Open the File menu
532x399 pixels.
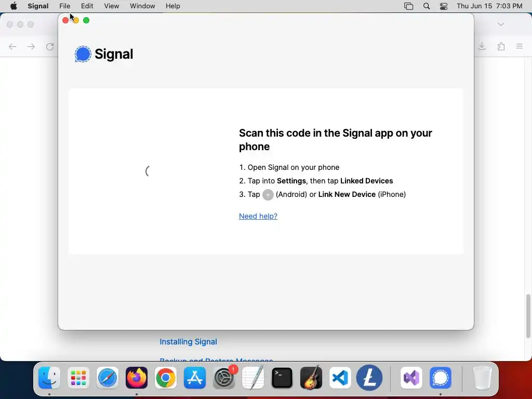(x=64, y=6)
